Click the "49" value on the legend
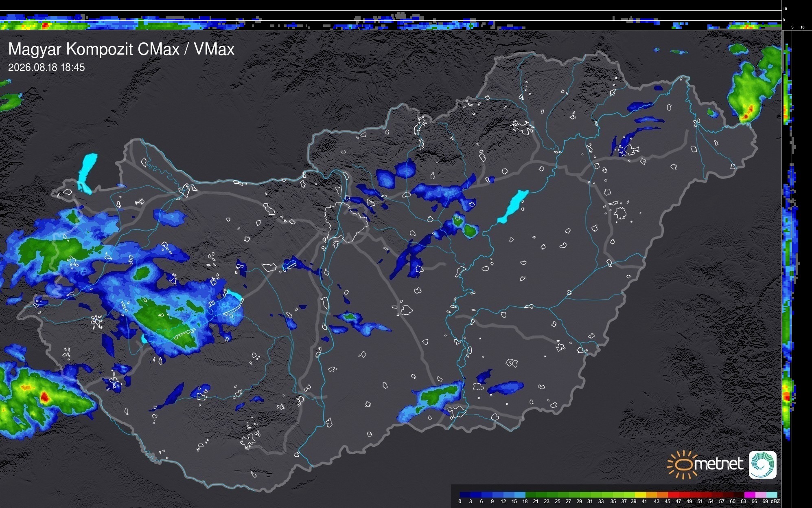 [x=689, y=501]
